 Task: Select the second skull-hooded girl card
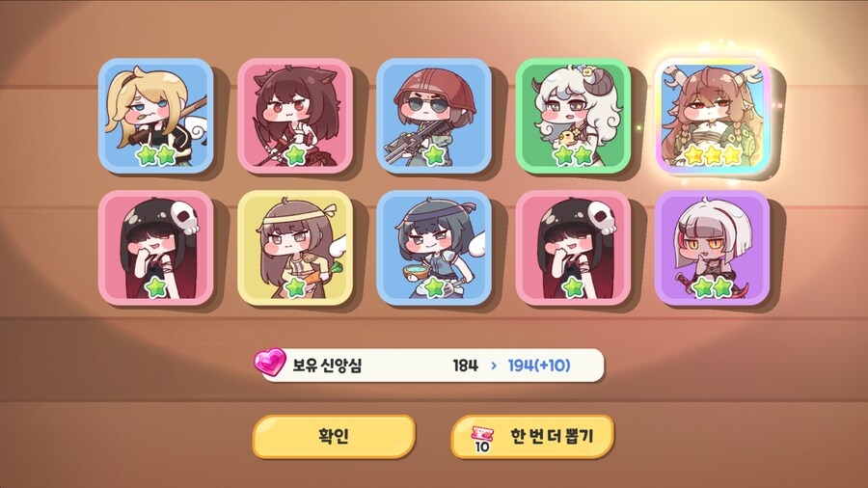[573, 248]
